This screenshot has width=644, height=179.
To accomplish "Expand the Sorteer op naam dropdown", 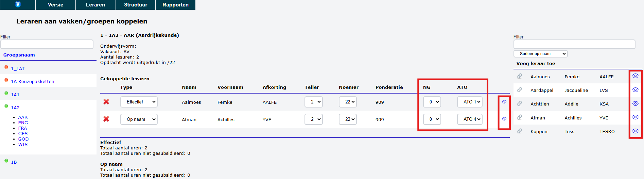I will [x=540, y=54].
